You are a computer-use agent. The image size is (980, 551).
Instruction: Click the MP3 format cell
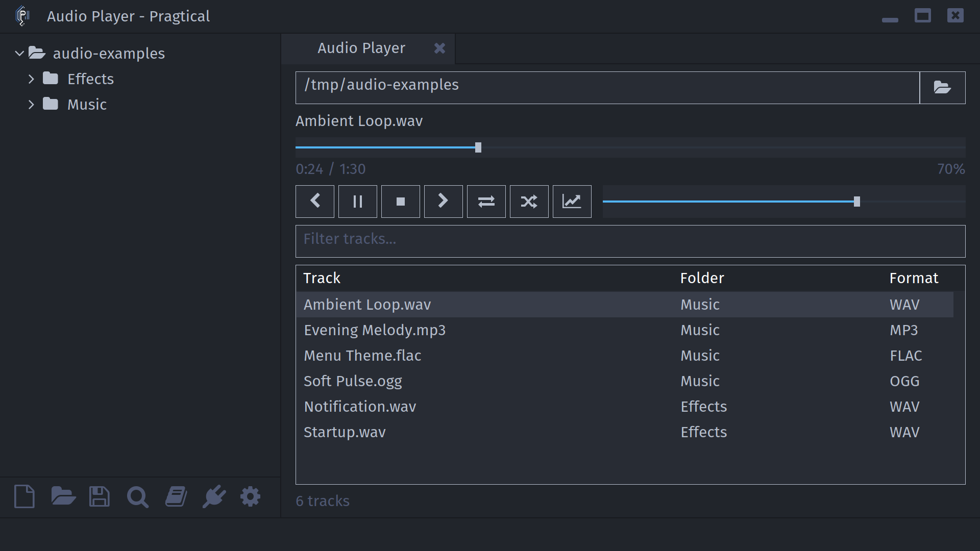[x=904, y=330]
